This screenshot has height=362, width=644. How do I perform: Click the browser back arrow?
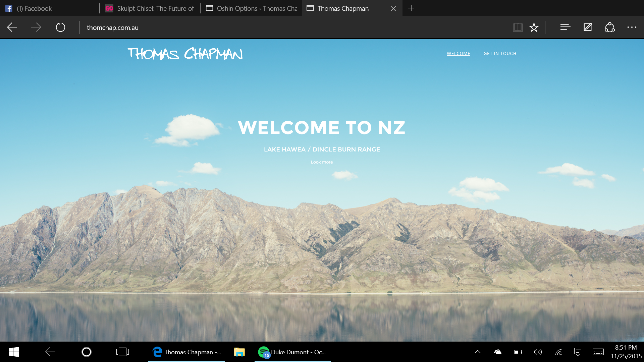(x=12, y=27)
